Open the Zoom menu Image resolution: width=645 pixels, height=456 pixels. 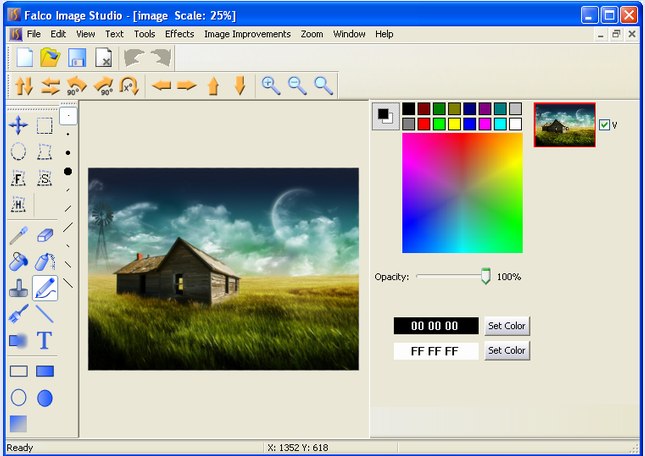coord(311,34)
